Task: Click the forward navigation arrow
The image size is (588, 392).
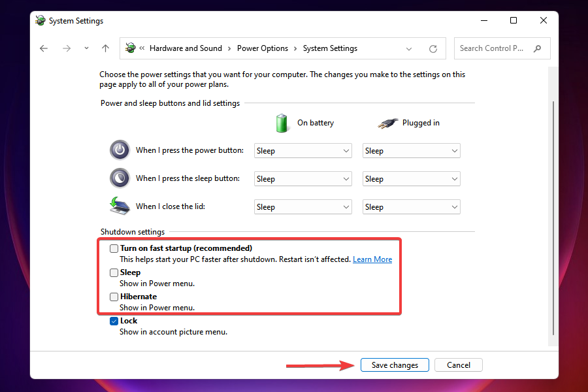Action: (x=67, y=48)
